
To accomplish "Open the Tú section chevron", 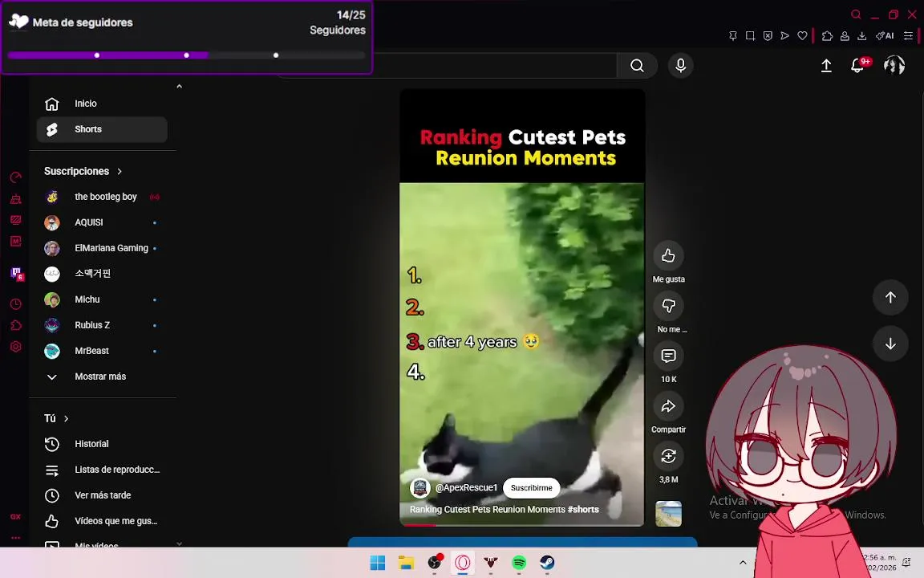I will click(66, 419).
